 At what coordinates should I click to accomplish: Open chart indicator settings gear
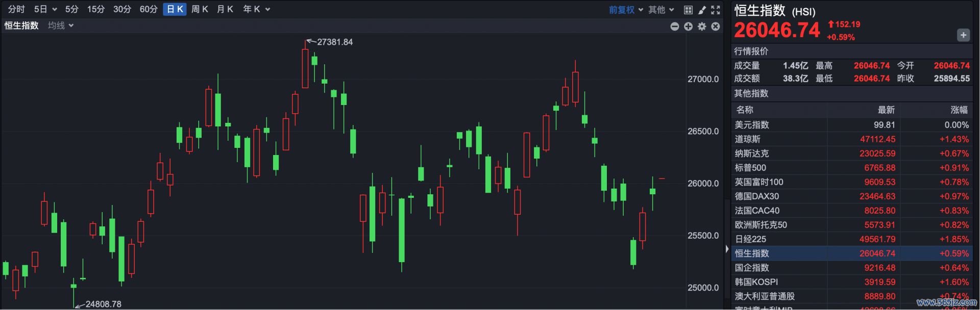[x=702, y=27]
